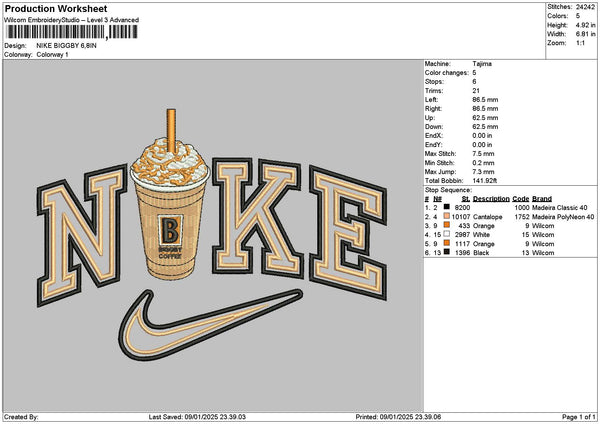The image size is (600, 424).
Task: Click the 'Code' column header
Action: pos(521,199)
